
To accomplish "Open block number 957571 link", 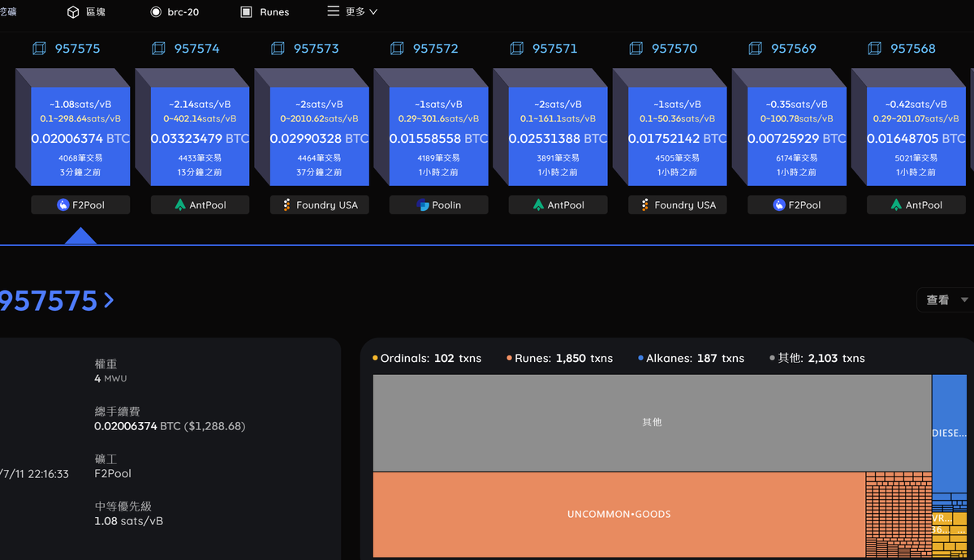I will 554,49.
